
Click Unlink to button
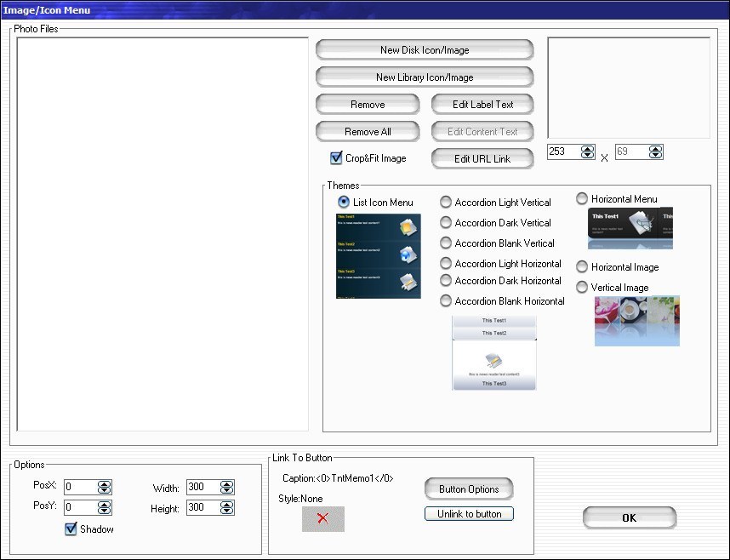pyautogui.click(x=469, y=513)
